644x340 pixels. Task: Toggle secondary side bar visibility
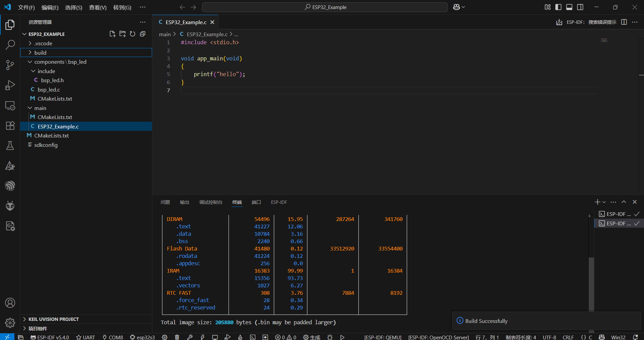pyautogui.click(x=580, y=7)
